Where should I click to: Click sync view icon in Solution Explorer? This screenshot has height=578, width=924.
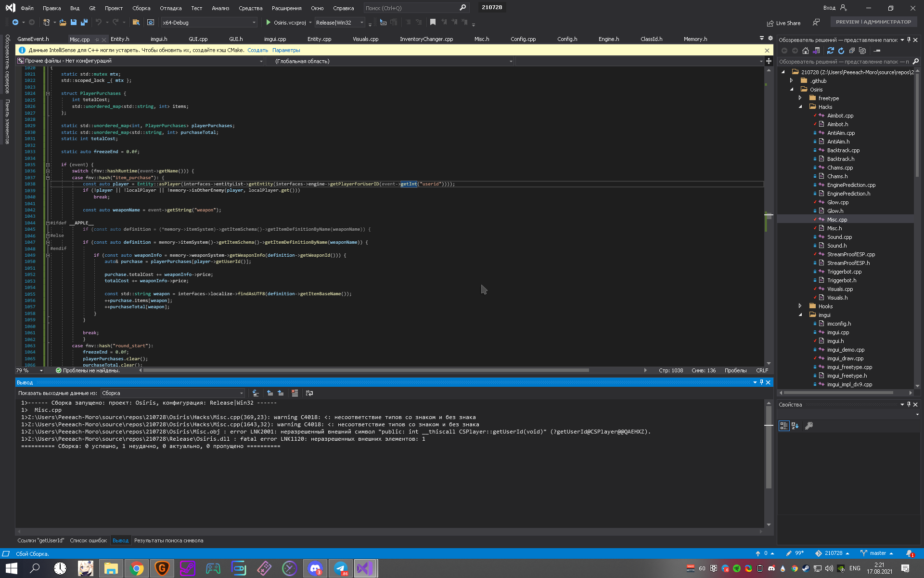tap(831, 51)
